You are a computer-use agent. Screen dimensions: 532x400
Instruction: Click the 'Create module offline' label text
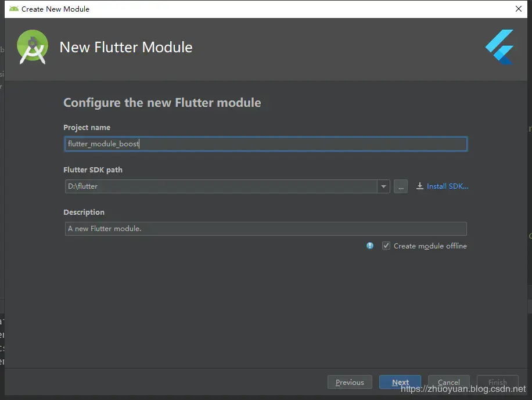(x=430, y=246)
